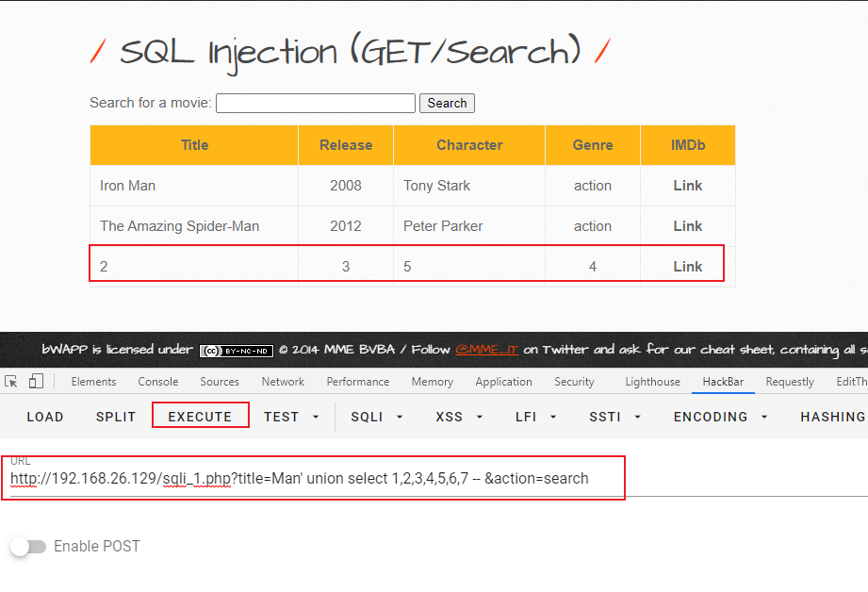This screenshot has height=592, width=868.
Task: Open the SQLI dropdown menu
Action: pyautogui.click(x=377, y=417)
